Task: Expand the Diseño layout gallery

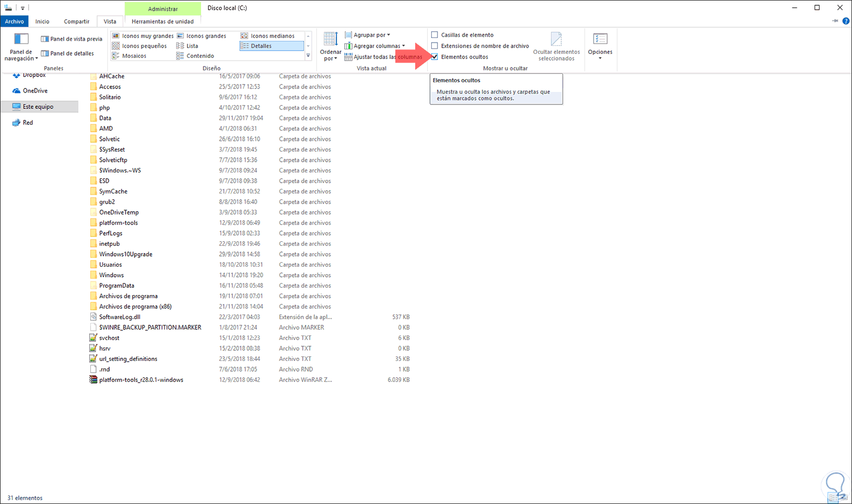Action: [308, 56]
